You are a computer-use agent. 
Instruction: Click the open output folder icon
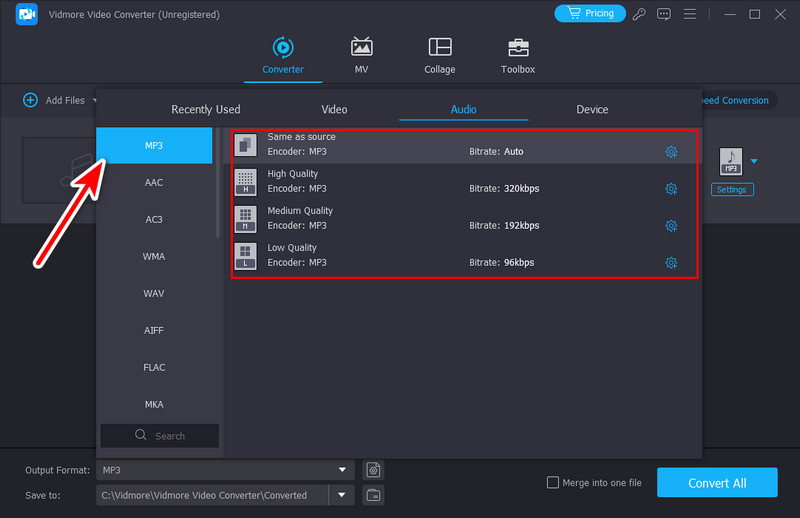coord(373,495)
